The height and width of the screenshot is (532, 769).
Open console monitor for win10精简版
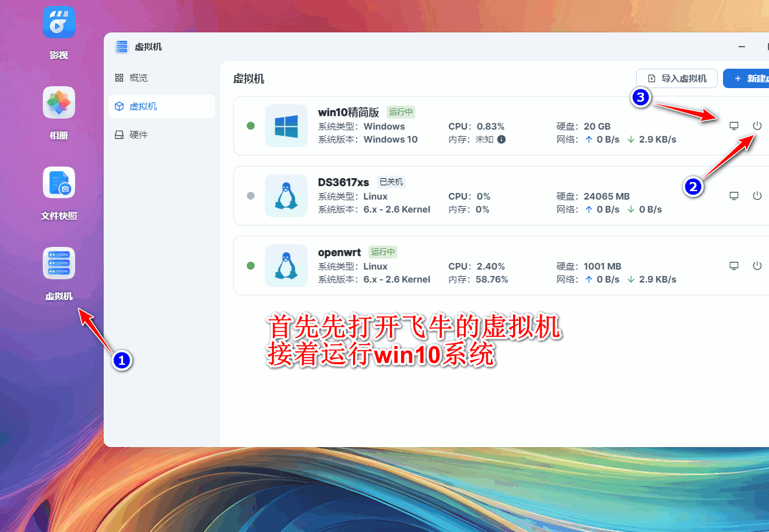[734, 126]
